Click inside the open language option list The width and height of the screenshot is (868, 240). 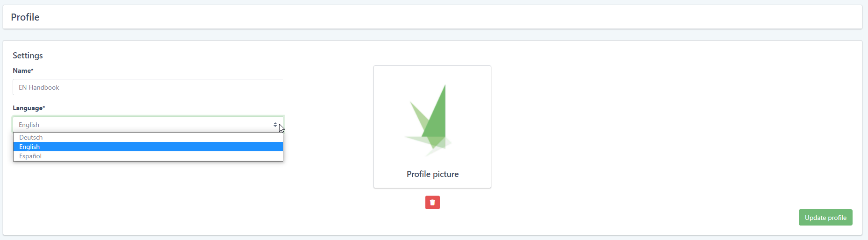148,147
